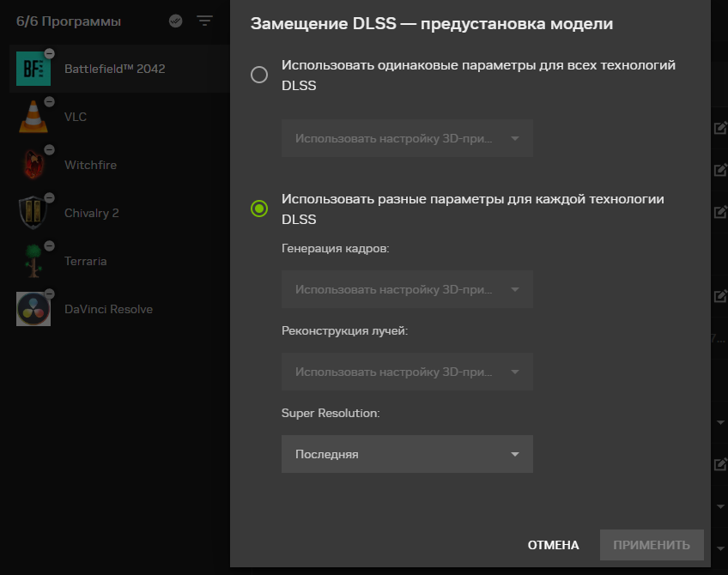
Task: Select Terraria in program list
Action: click(86, 261)
